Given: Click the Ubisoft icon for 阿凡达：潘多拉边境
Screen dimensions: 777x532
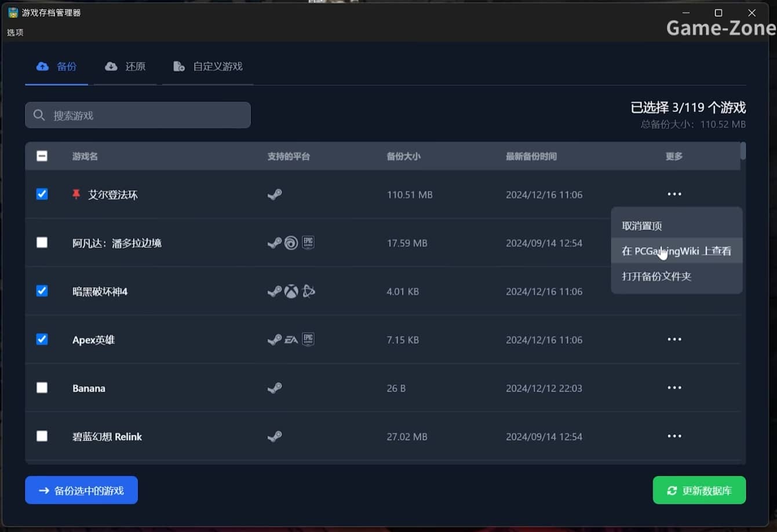Looking at the screenshot, I should coord(291,243).
